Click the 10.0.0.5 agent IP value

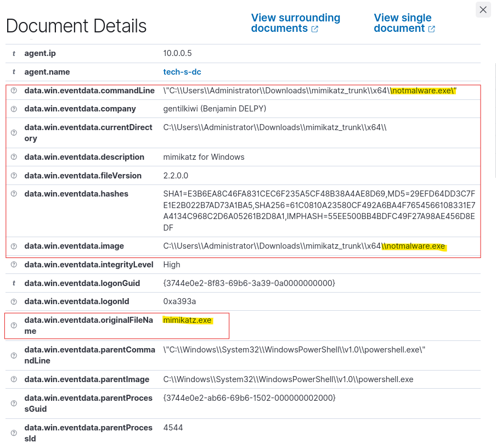tap(177, 53)
